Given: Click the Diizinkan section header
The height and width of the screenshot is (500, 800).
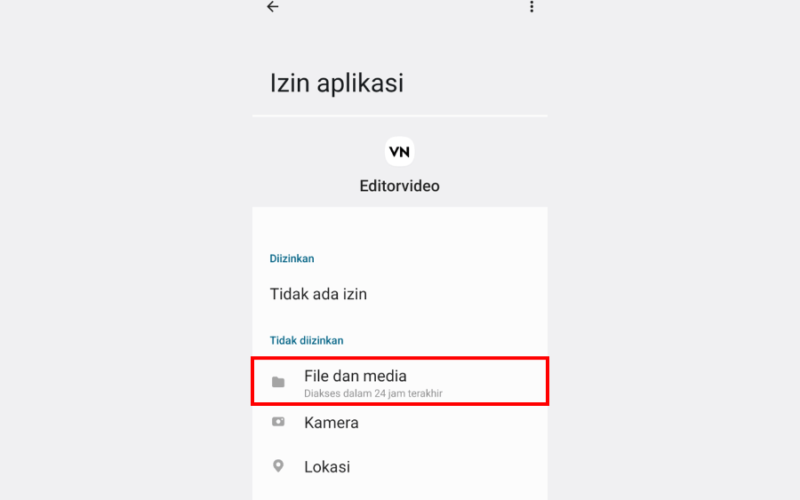Looking at the screenshot, I should pos(292,259).
